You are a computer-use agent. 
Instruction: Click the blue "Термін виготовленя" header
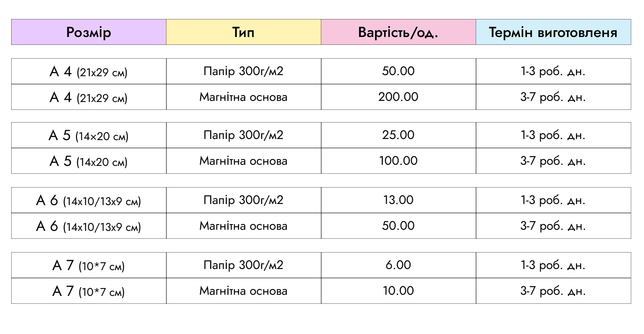point(553,33)
